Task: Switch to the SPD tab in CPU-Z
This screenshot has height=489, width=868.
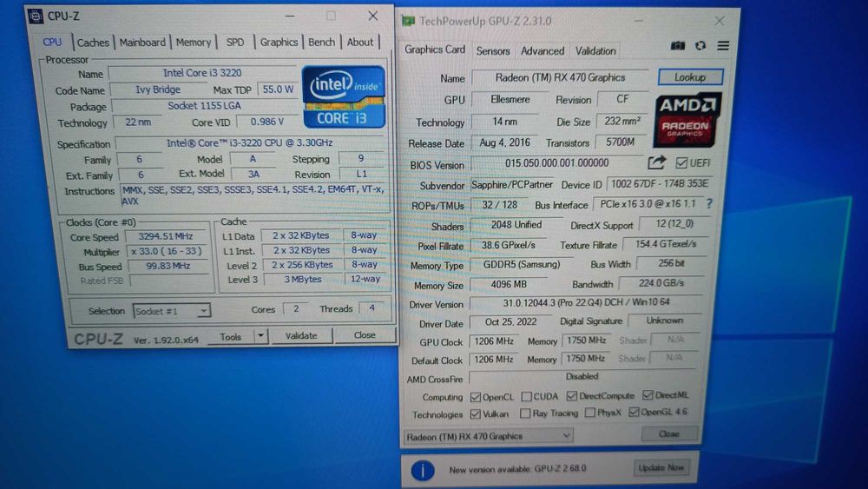Action: pos(234,42)
